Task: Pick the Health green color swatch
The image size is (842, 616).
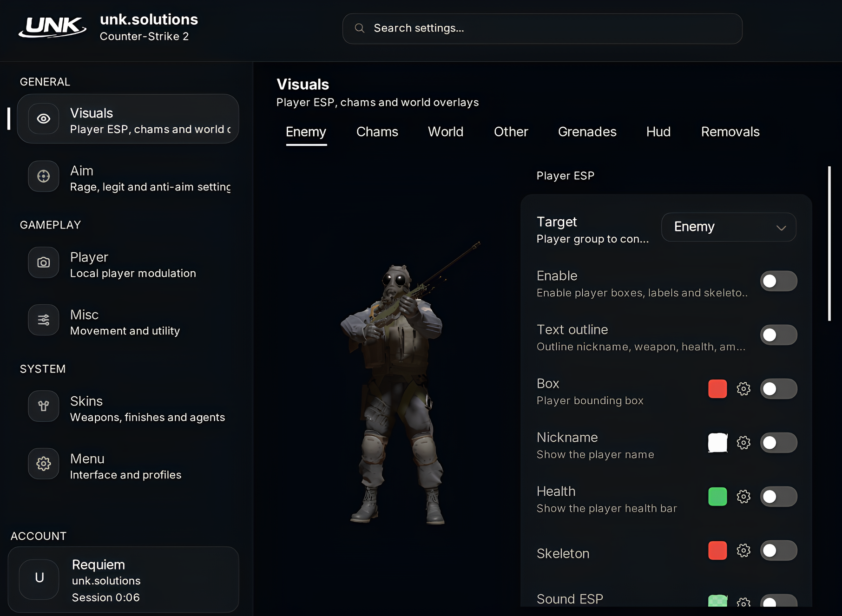Action: click(717, 497)
